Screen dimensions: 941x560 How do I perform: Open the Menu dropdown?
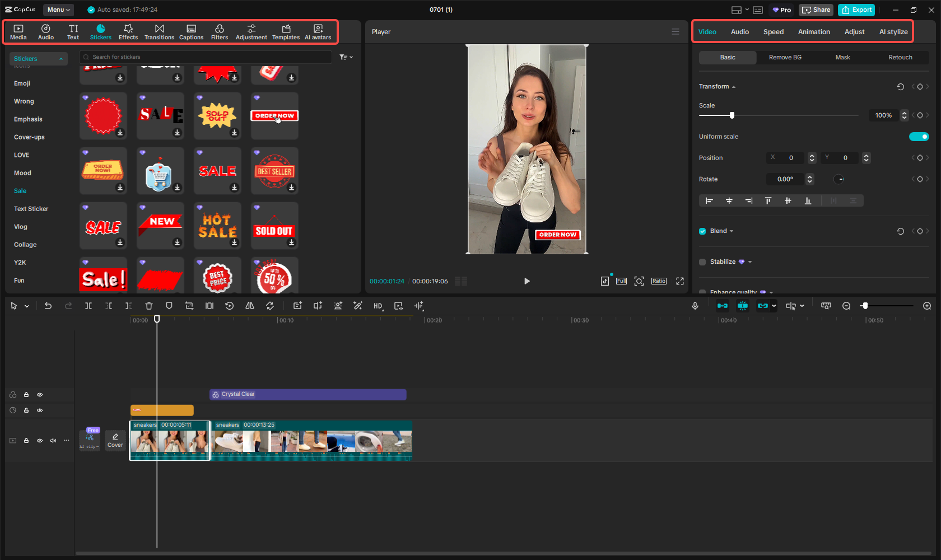point(58,10)
